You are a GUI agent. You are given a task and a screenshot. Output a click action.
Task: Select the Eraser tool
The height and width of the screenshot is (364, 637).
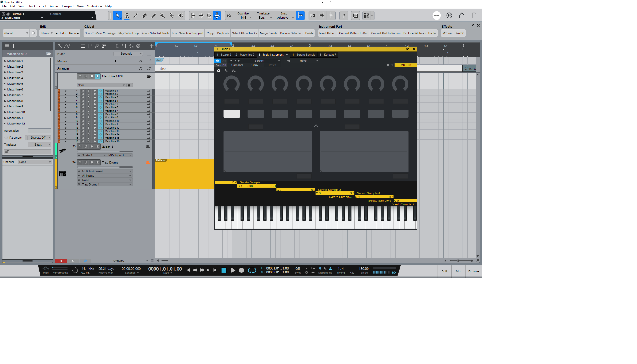(x=145, y=16)
